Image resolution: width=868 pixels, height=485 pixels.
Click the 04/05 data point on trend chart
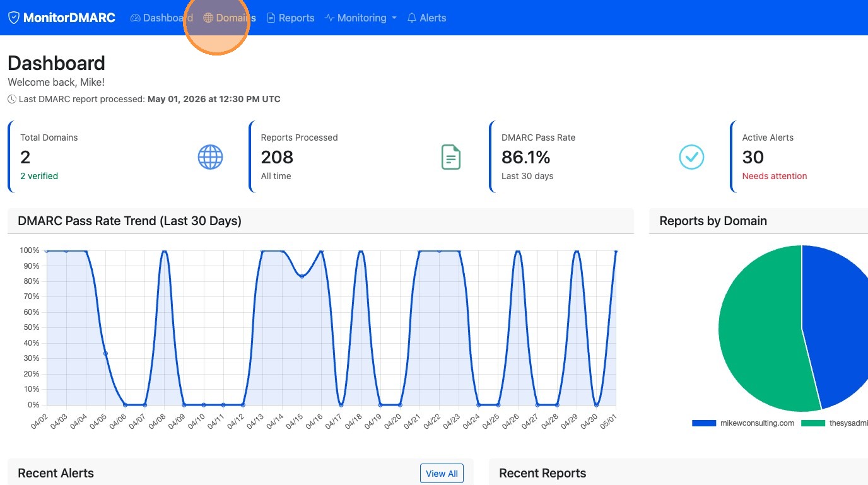pos(105,353)
